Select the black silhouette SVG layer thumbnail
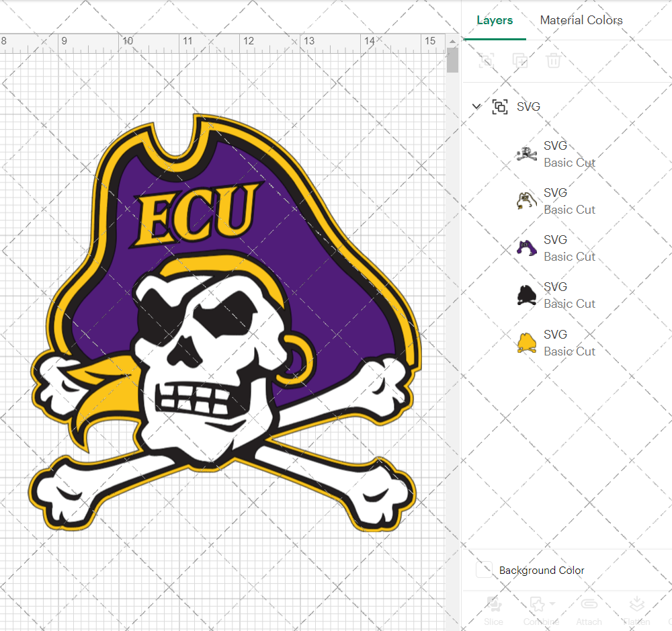Viewport: 672px width, 631px height. click(x=527, y=296)
